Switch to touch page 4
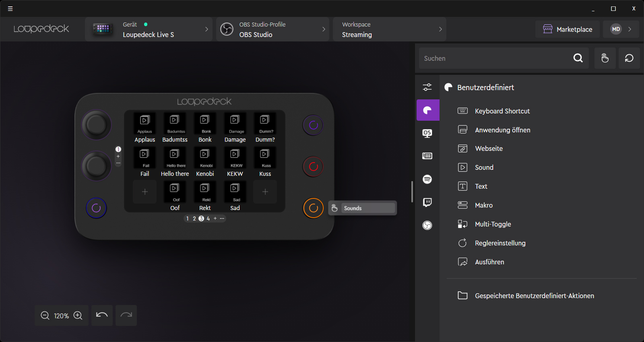 (x=208, y=218)
